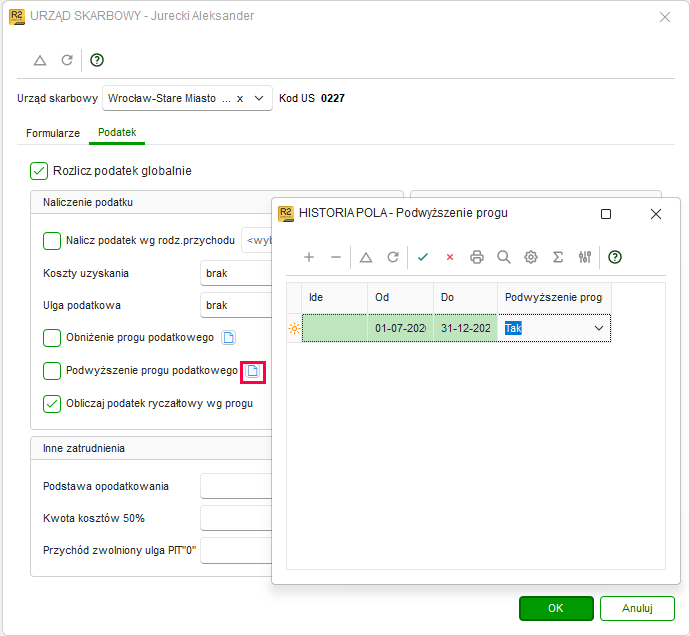690x636 pixels.
Task: Click the Do date cell 31-12-202
Action: click(466, 328)
